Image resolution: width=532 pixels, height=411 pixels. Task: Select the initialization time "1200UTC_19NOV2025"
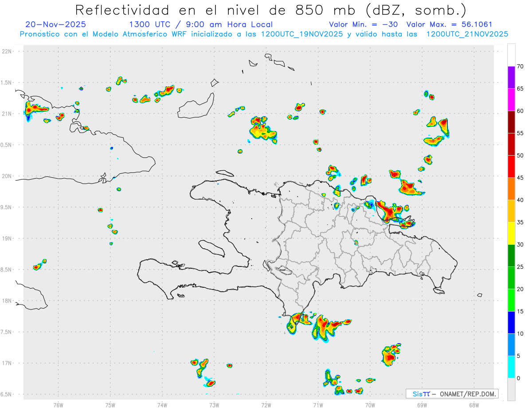302,34
